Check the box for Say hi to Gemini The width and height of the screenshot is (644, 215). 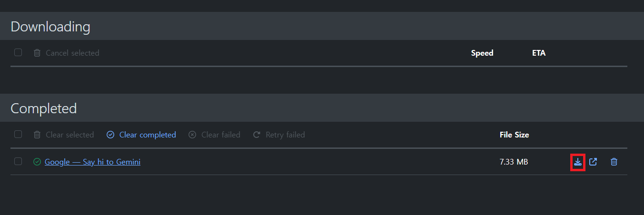tap(18, 161)
